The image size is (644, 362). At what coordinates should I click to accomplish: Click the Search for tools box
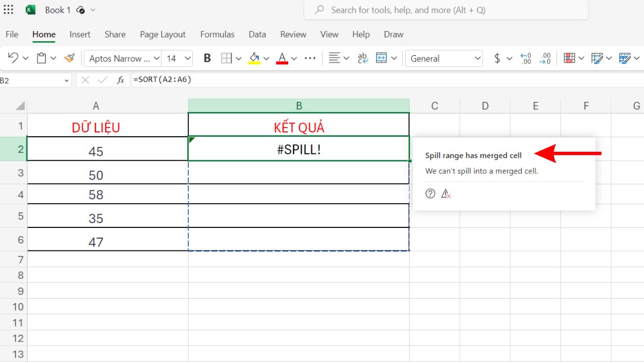pos(446,10)
